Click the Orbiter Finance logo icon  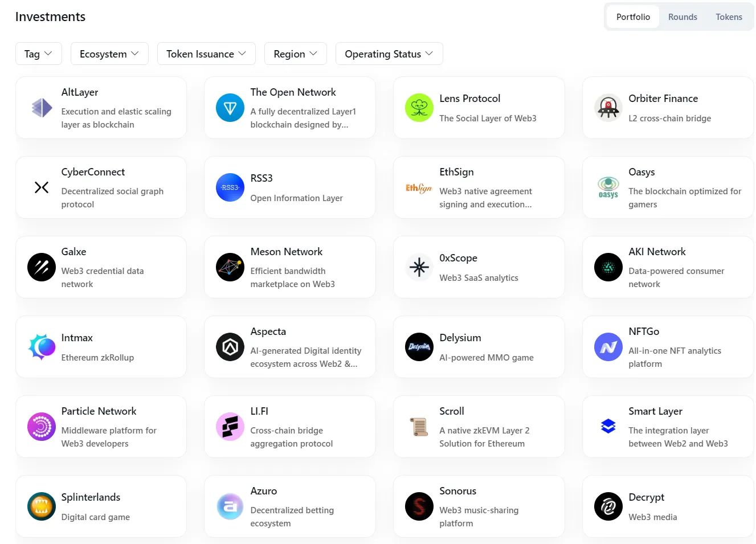608,108
